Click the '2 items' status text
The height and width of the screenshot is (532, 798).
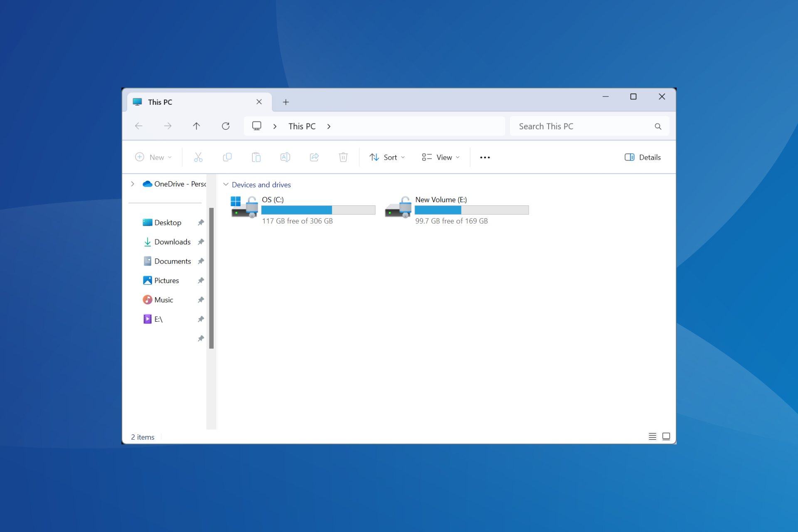click(143, 437)
